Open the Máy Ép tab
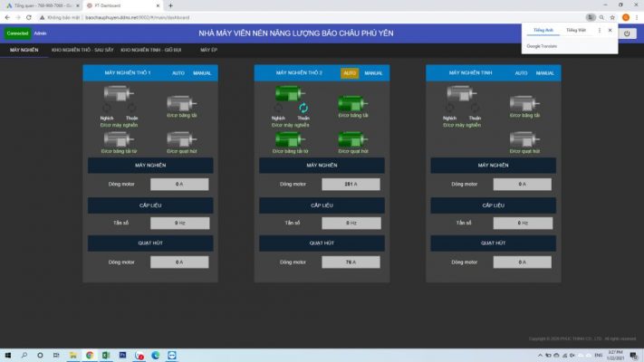The image size is (644, 362). 209,50
